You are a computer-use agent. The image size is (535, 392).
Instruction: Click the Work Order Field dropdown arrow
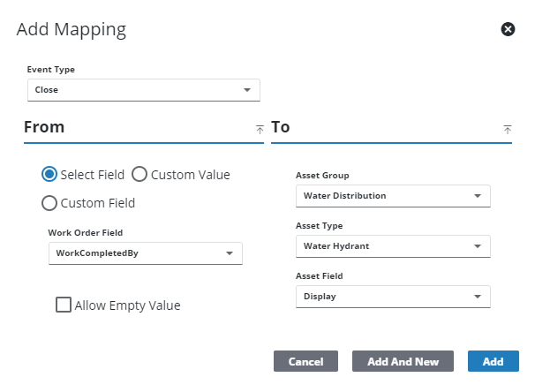coord(230,253)
